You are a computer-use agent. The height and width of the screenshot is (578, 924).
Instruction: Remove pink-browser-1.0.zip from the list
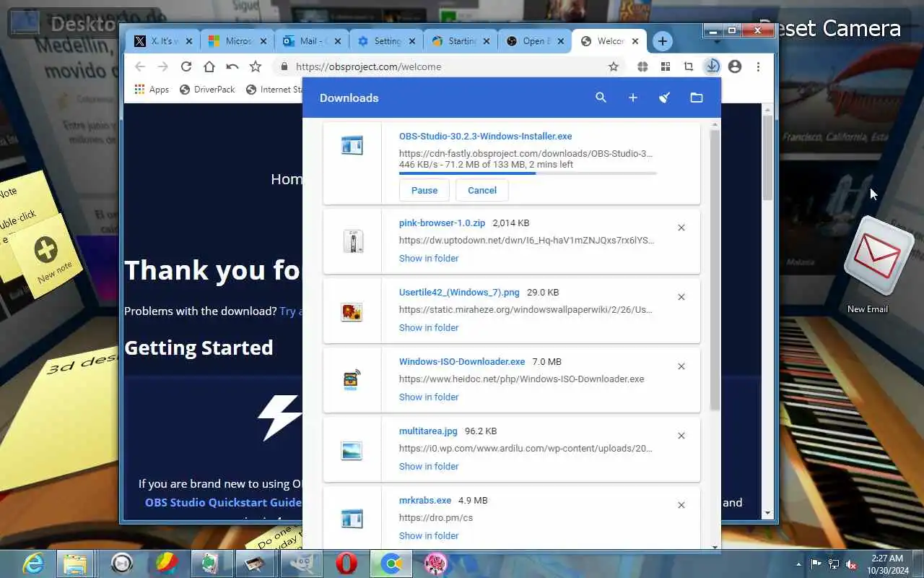coord(681,228)
